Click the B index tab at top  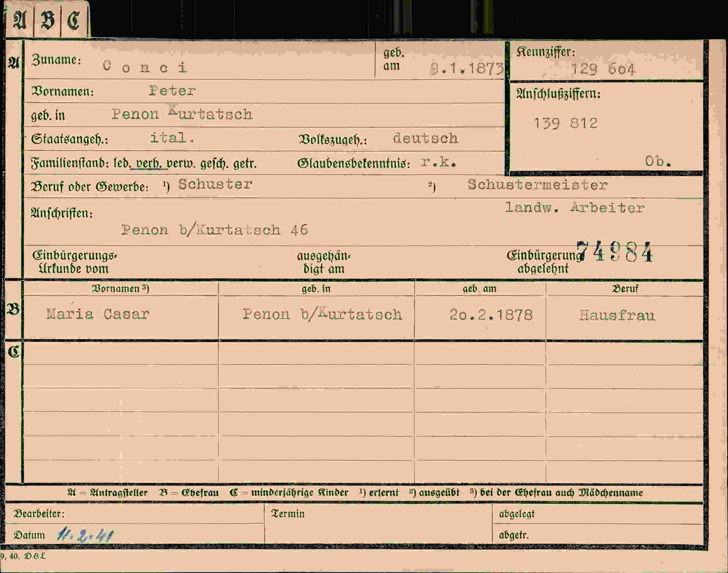47,20
